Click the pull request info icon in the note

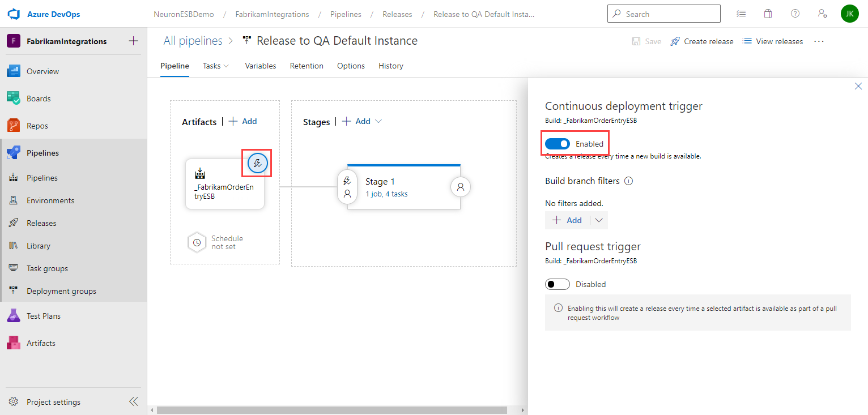coord(559,309)
